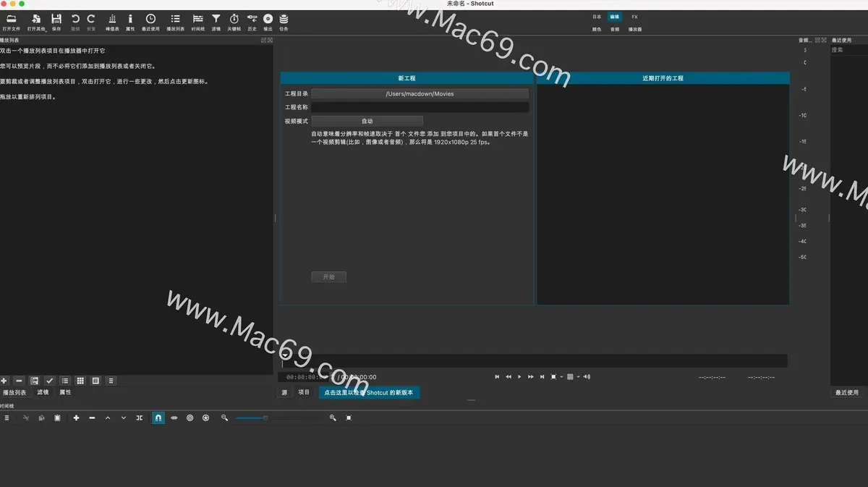Click the timeline zoom in magnifier
This screenshot has width=868, height=487.
pos(333,418)
